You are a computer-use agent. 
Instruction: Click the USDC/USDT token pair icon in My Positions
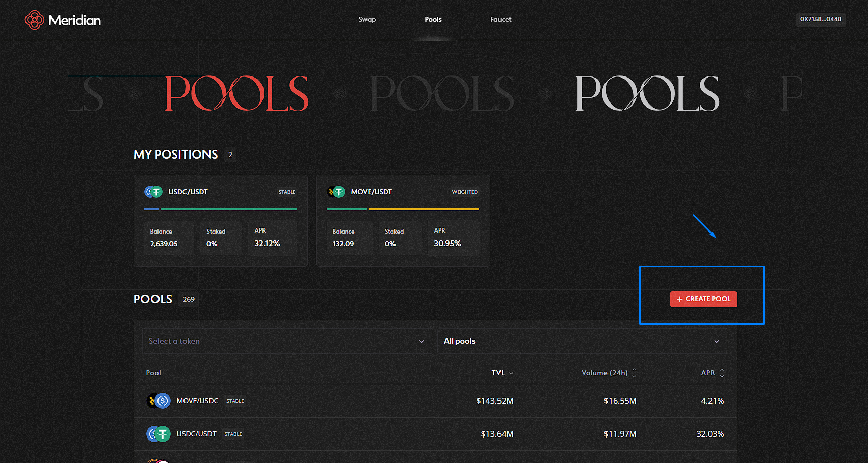point(153,192)
